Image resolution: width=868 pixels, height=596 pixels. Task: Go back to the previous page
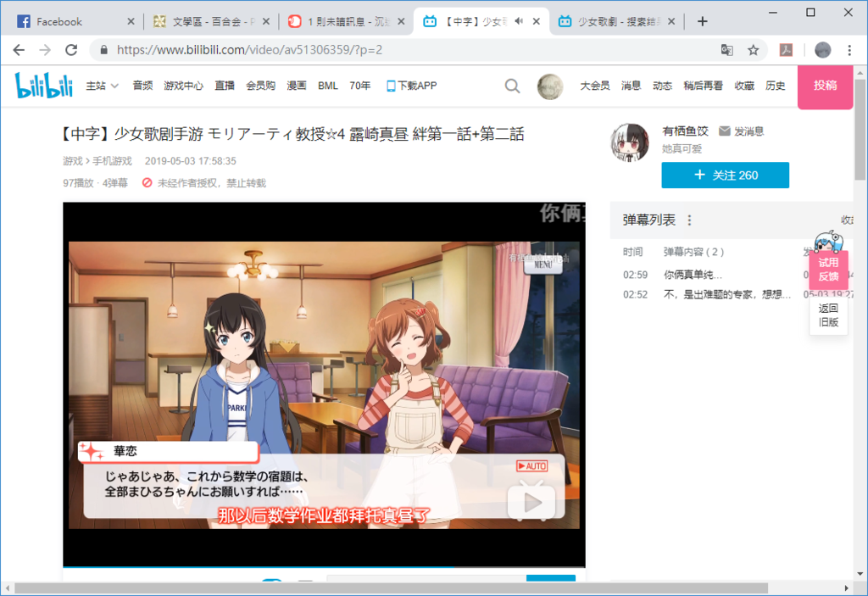click(19, 50)
